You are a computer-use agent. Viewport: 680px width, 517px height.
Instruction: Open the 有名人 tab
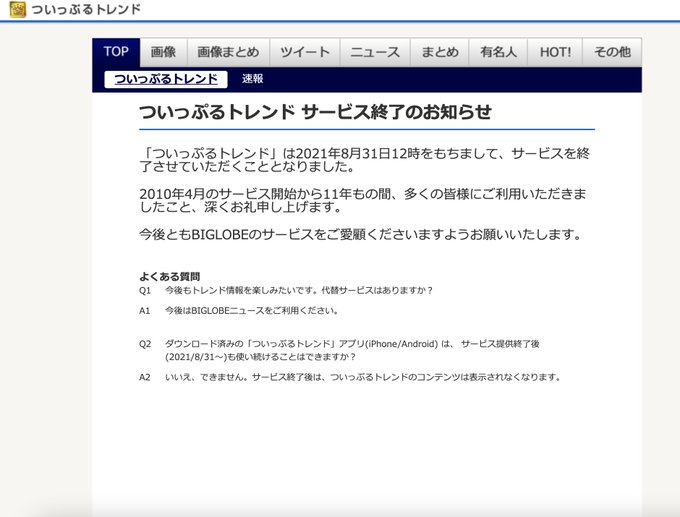click(x=498, y=52)
